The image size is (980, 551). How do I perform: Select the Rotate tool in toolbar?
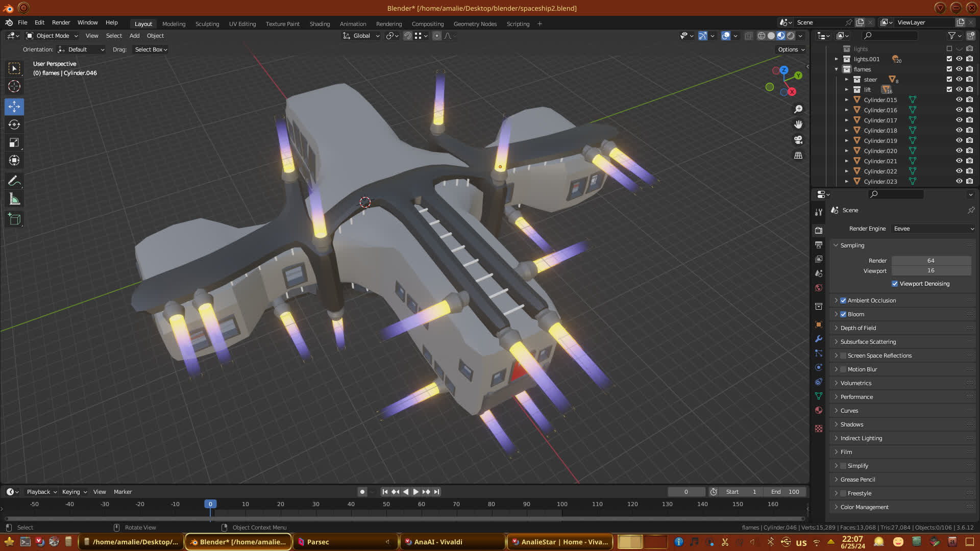(14, 125)
